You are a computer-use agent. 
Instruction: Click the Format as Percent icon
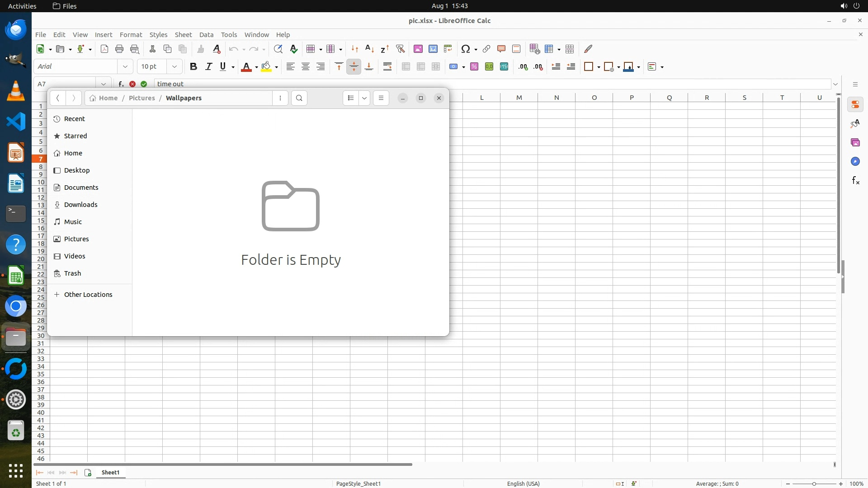(x=474, y=67)
